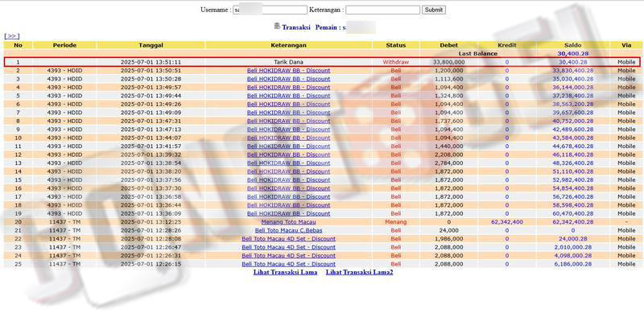Click the Submit button

(x=434, y=10)
